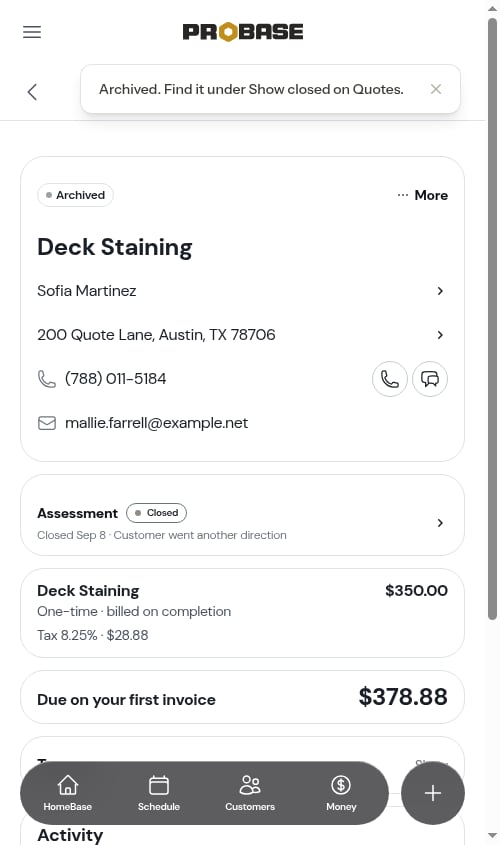Click the Deck Staining line item title
This screenshot has height=845, width=500.
point(88,591)
